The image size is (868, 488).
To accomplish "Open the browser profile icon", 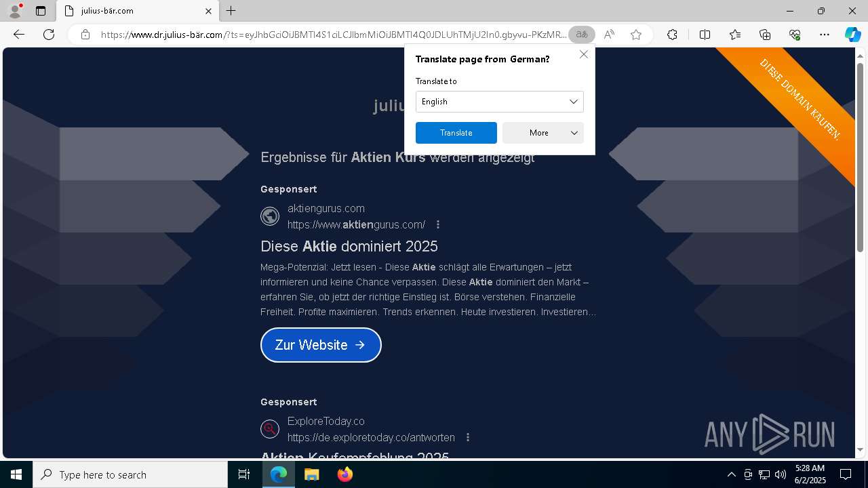I will tap(14, 11).
